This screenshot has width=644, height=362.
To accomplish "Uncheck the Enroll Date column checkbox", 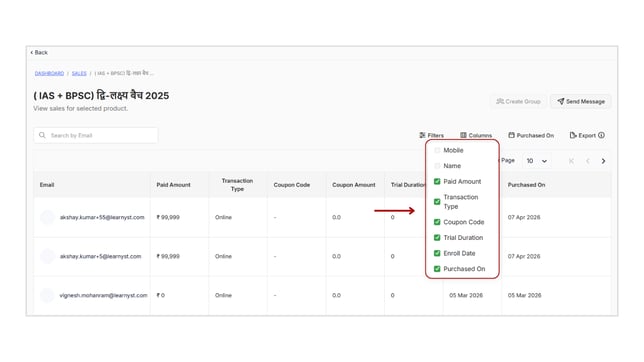I will tap(437, 253).
